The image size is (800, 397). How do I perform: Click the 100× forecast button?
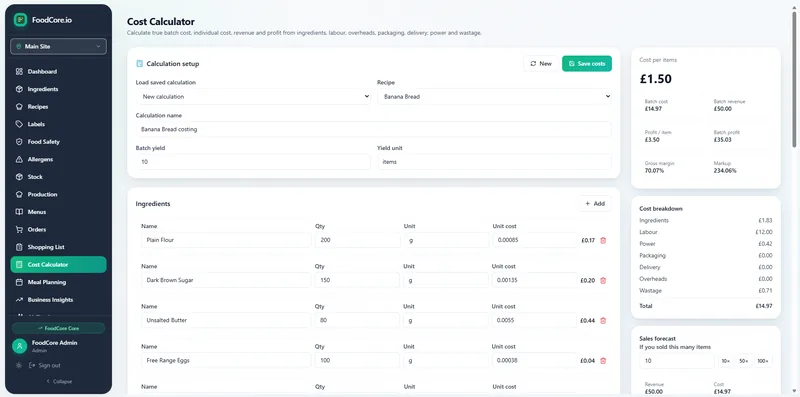[763, 361]
